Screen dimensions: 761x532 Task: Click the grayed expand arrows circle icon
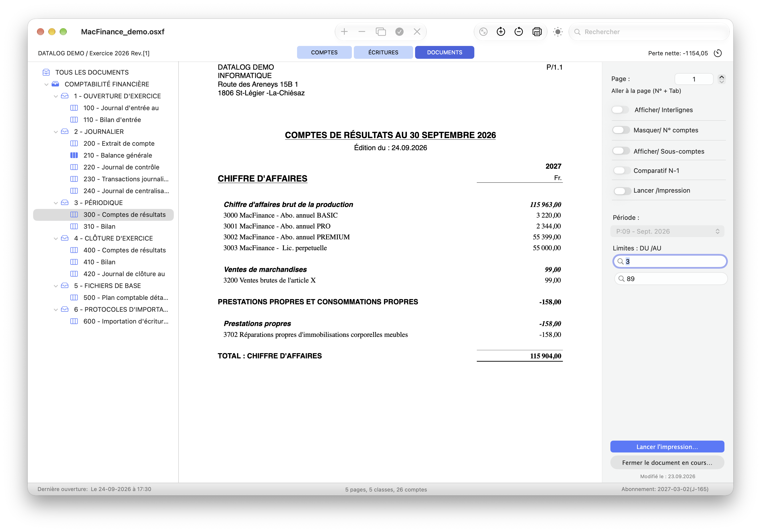[x=483, y=32]
